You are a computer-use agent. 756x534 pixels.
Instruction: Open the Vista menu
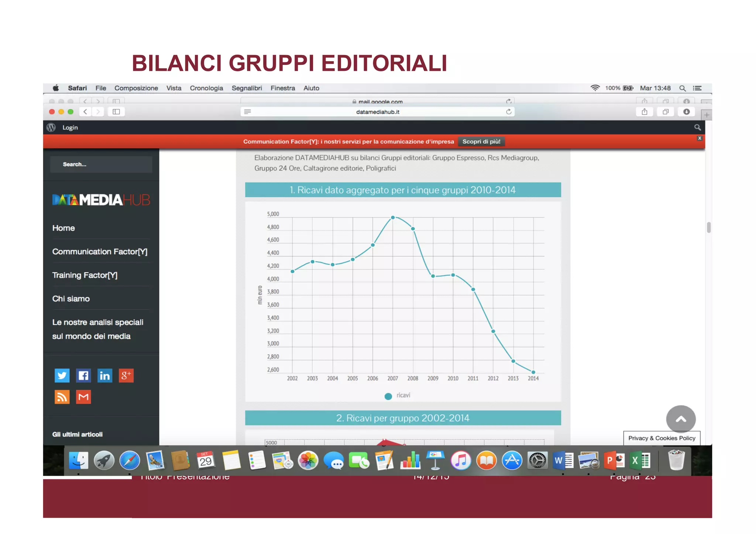coord(173,88)
